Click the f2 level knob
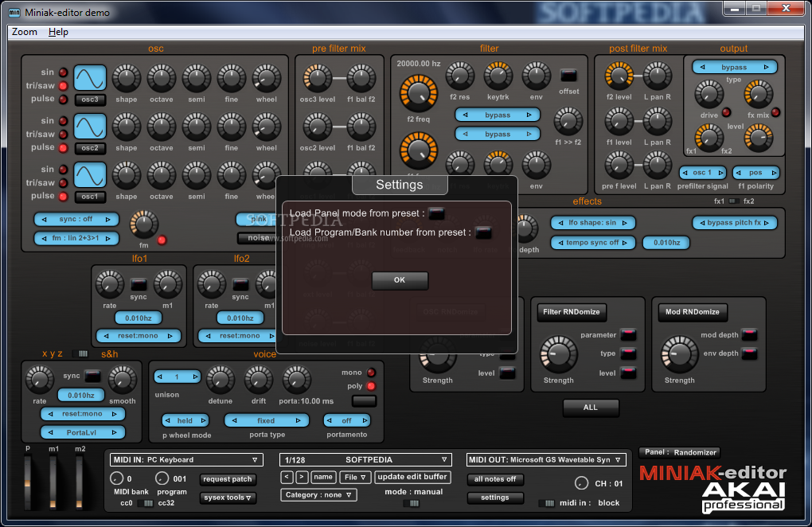812x527 pixels. pos(619,76)
